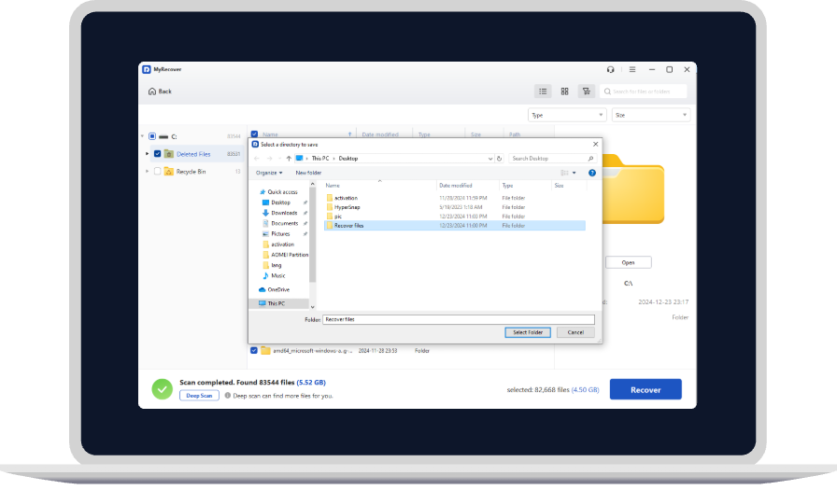Open the Size filter dropdown
Viewport: 837px width, 504px height.
(x=650, y=115)
